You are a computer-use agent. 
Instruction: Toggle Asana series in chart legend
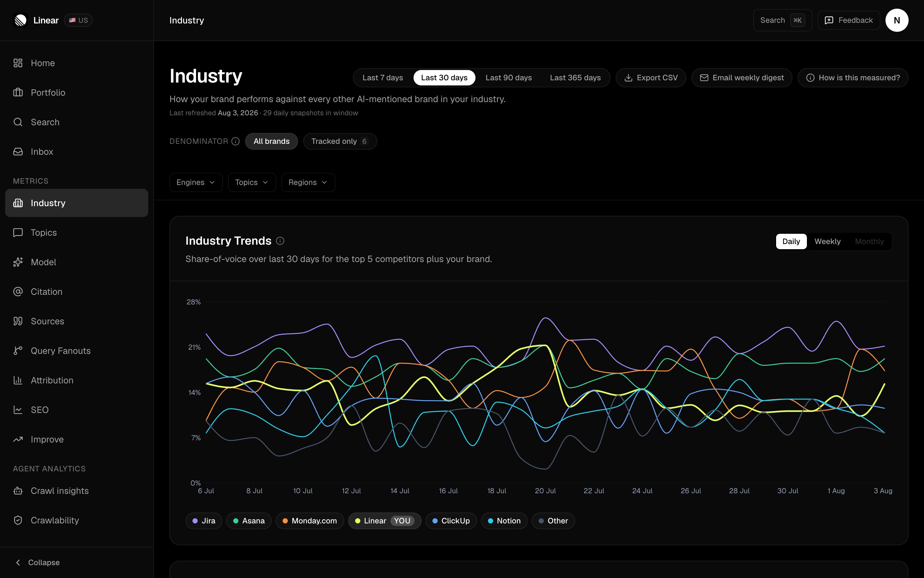point(249,521)
